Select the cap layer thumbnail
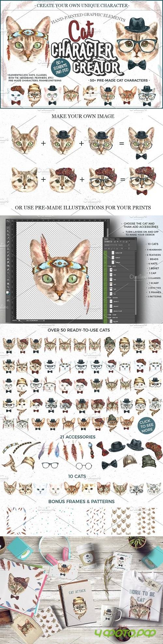Viewport: 163px width, 644px height. click(111, 294)
